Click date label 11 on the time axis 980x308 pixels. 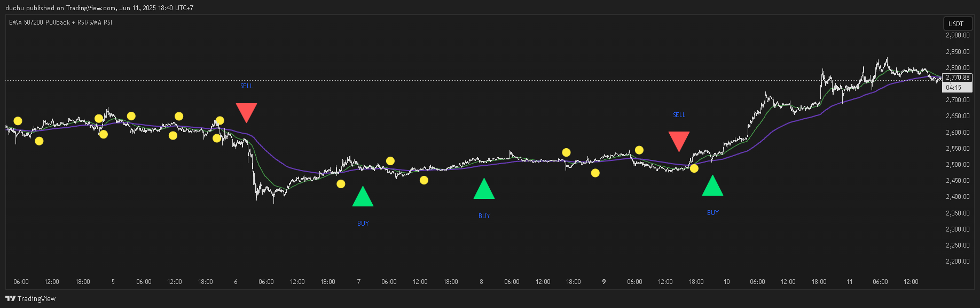tap(850, 282)
